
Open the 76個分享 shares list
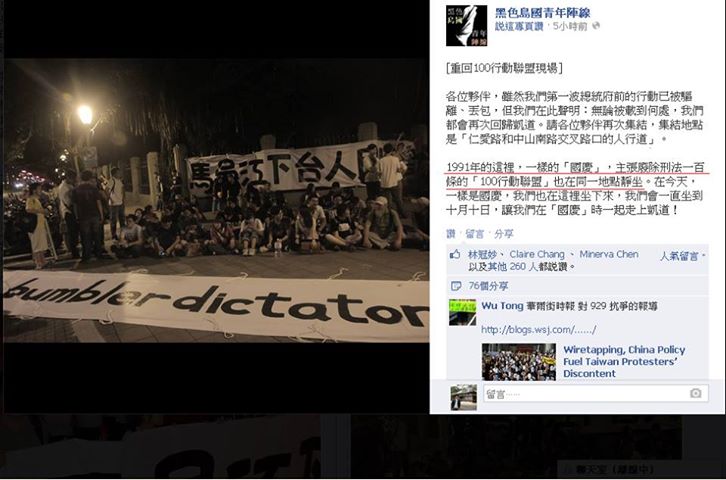(x=488, y=286)
